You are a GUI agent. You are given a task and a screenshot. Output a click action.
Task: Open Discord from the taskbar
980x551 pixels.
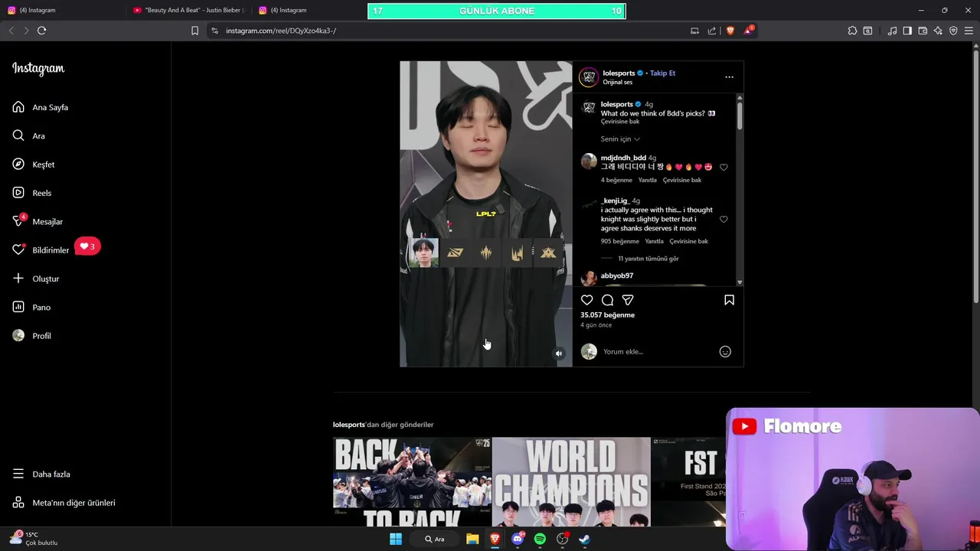click(x=518, y=539)
